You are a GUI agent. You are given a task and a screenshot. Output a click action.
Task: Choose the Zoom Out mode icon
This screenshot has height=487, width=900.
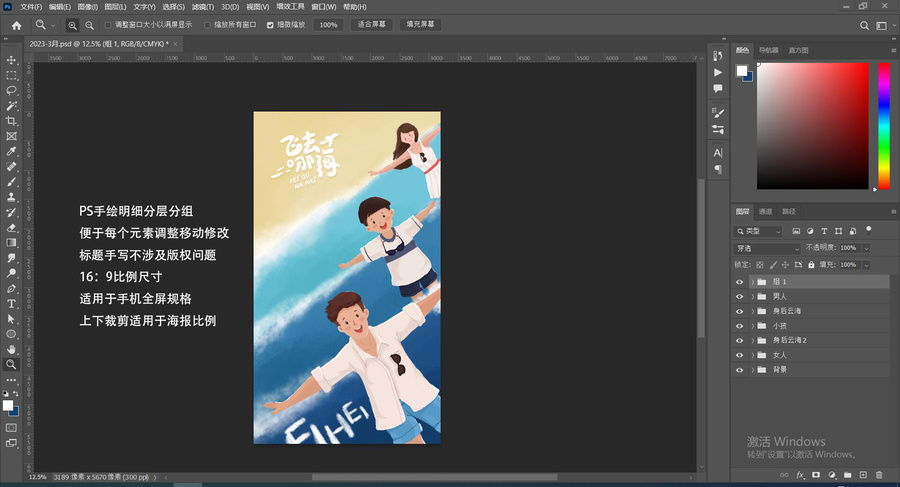coord(90,25)
